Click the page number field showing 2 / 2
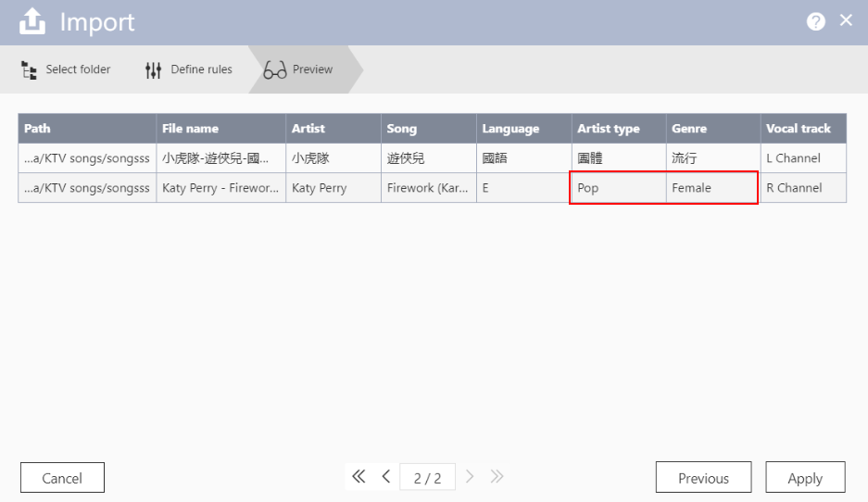Viewport: 868px width, 502px height. pyautogui.click(x=427, y=478)
